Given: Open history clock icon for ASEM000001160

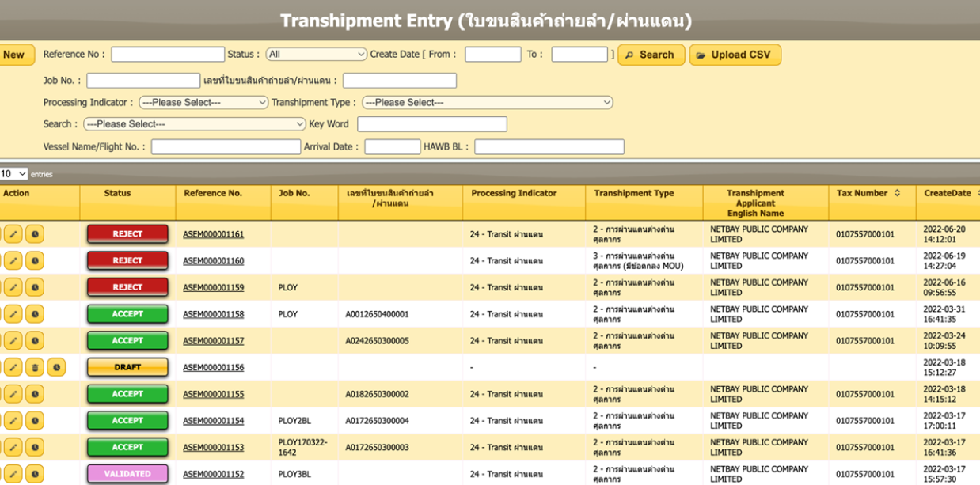Looking at the screenshot, I should (35, 261).
